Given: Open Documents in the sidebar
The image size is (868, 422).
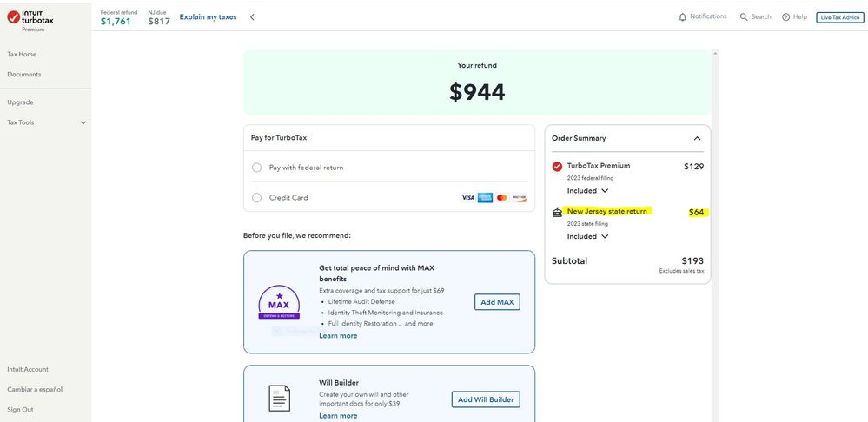Looking at the screenshot, I should pos(23,74).
